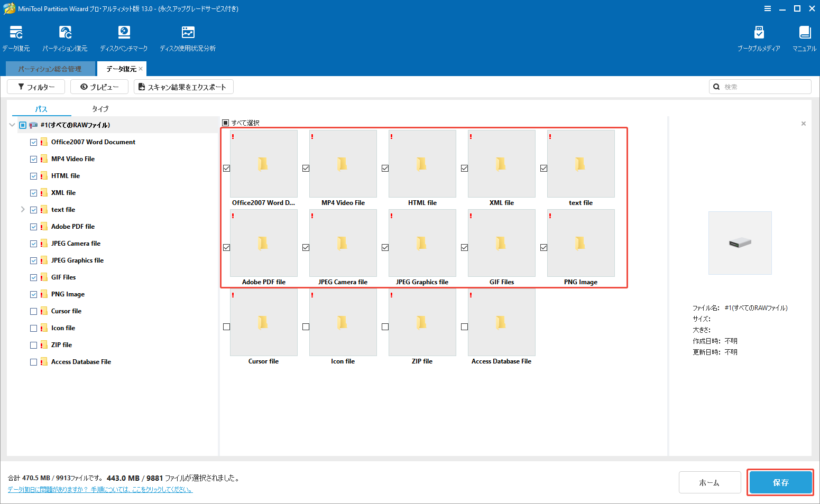Export scan results via エクスポート icon
The image size is (820, 504).
183,86
